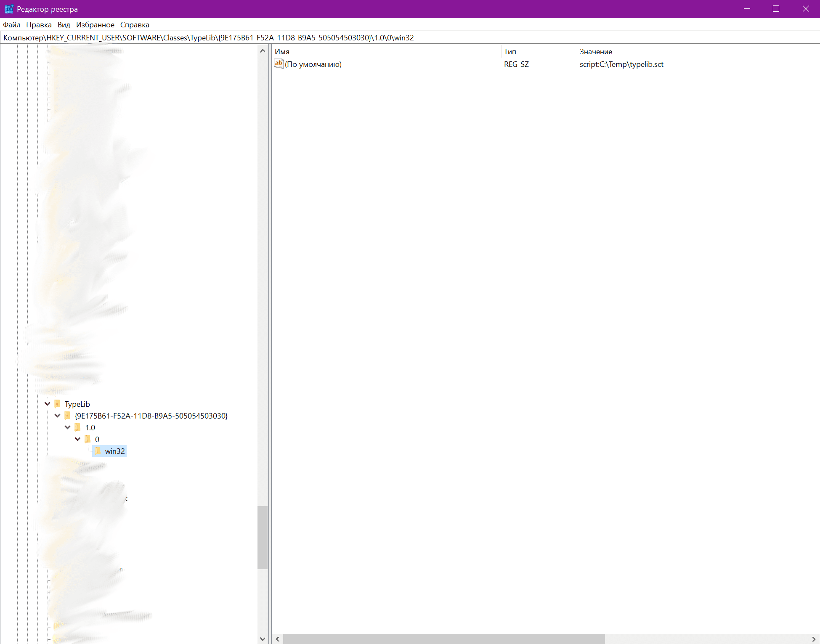Image resolution: width=820 pixels, height=644 pixels.
Task: Click the Registry Editor app icon in title bar
Action: (8, 9)
